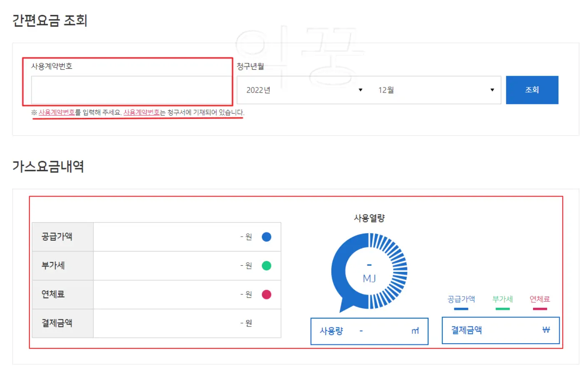Select the 공급가액 legend marker near the chart
The height and width of the screenshot is (384, 588).
pos(461,308)
